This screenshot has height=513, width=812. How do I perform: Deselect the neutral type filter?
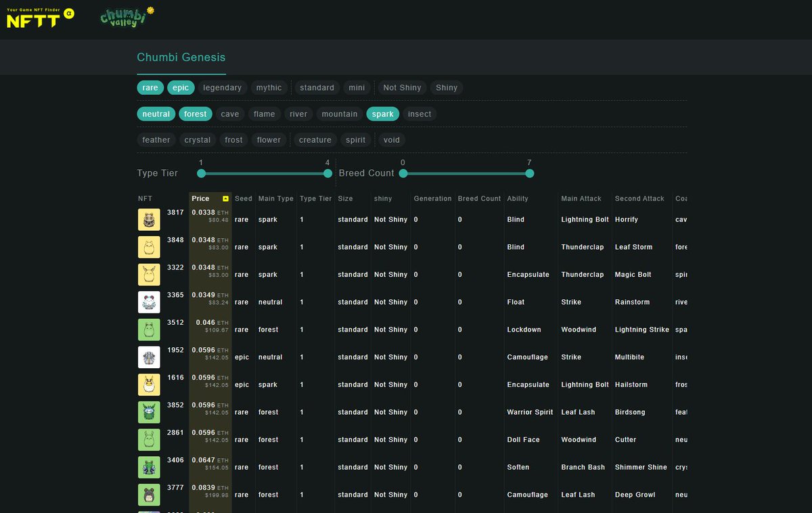coord(156,114)
